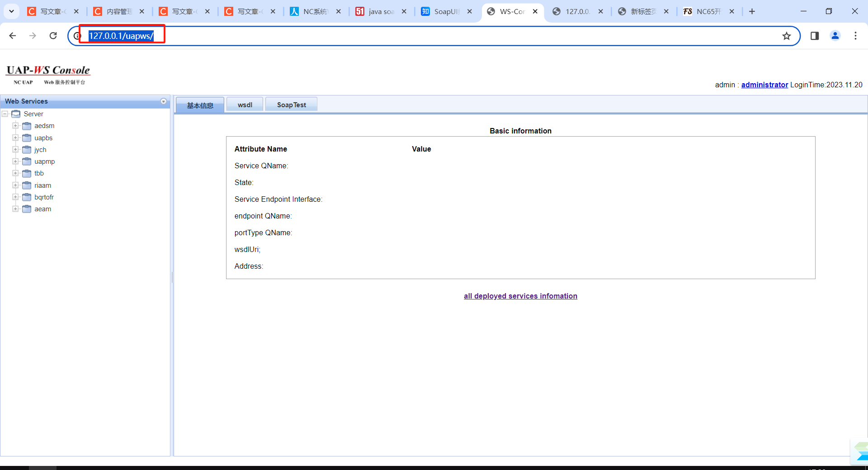Click the wsdlUri label
868x470 pixels.
tap(247, 249)
